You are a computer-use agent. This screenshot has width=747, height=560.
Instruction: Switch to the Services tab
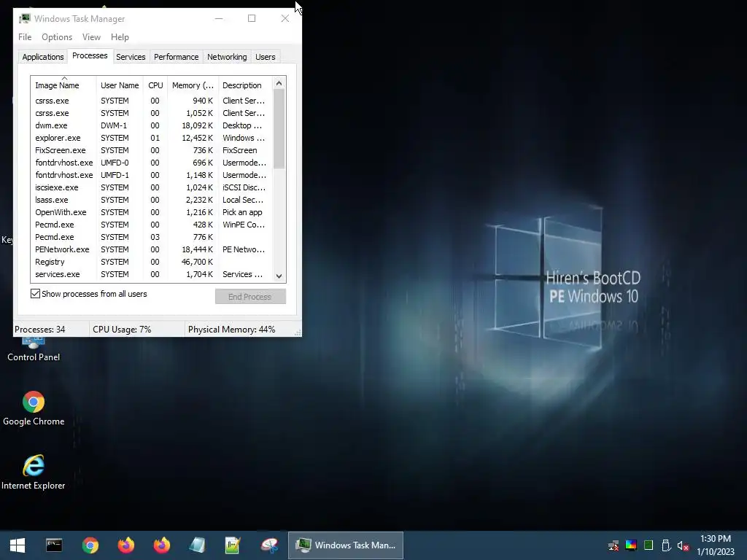coord(131,57)
